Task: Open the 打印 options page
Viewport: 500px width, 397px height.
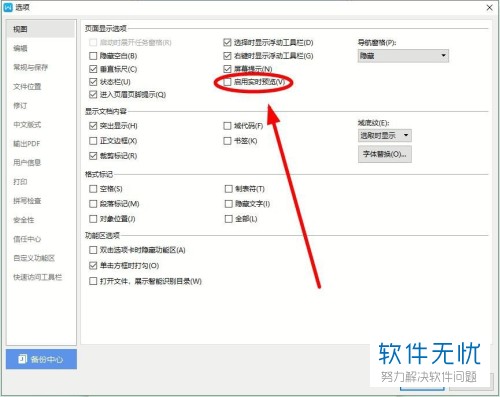Action: point(20,182)
